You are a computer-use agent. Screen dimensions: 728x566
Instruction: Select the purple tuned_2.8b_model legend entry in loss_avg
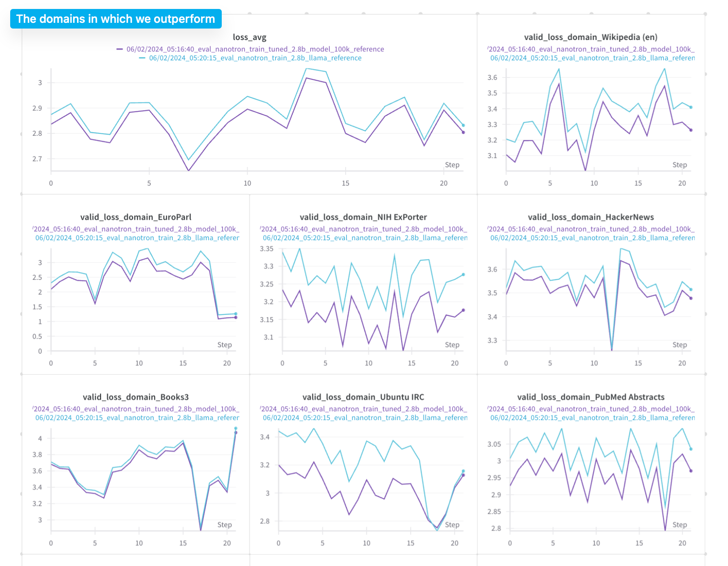(255, 49)
